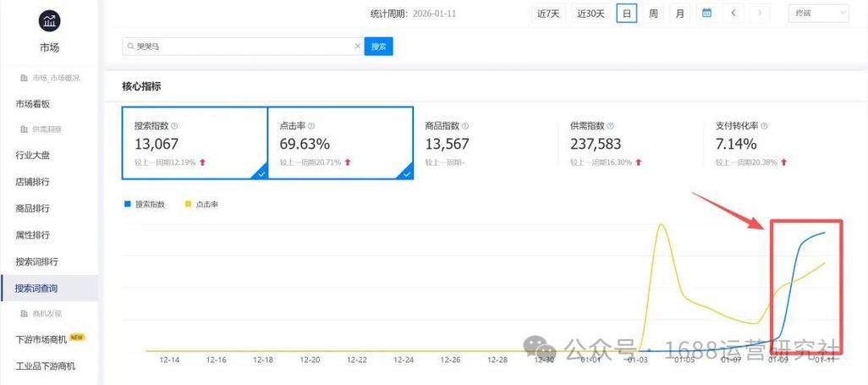Screen dimensions: 868x385
Task: Click help icon next to 供需指数
Action: tap(609, 126)
